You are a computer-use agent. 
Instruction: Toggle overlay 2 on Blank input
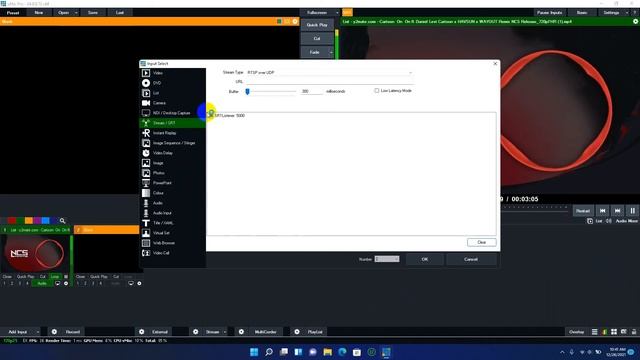click(85, 283)
